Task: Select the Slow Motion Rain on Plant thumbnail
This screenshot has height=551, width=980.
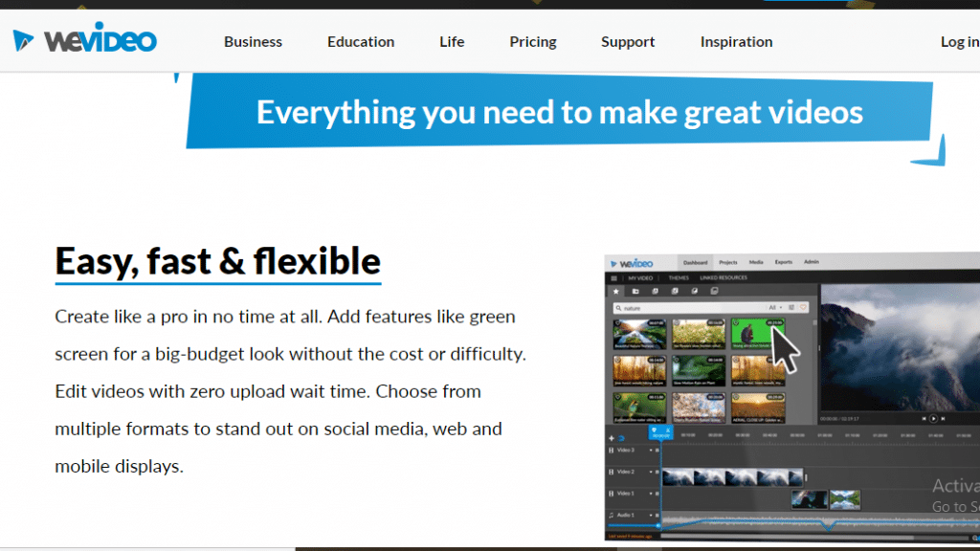Action: (x=699, y=371)
